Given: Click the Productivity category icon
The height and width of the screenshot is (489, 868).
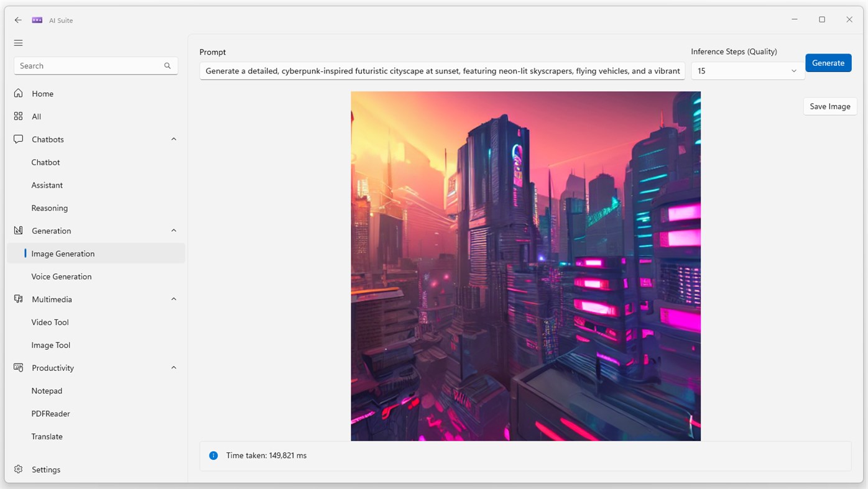Looking at the screenshot, I should pyautogui.click(x=18, y=367).
